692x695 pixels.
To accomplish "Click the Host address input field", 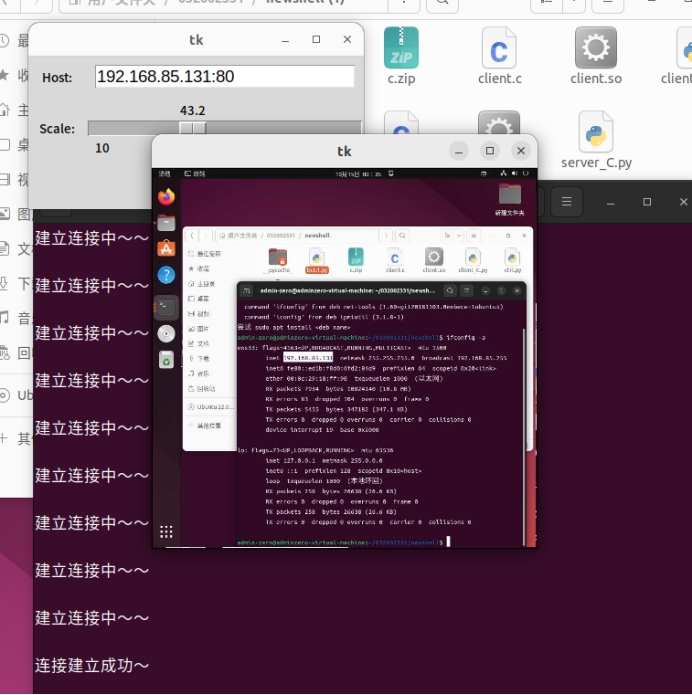I will point(224,77).
